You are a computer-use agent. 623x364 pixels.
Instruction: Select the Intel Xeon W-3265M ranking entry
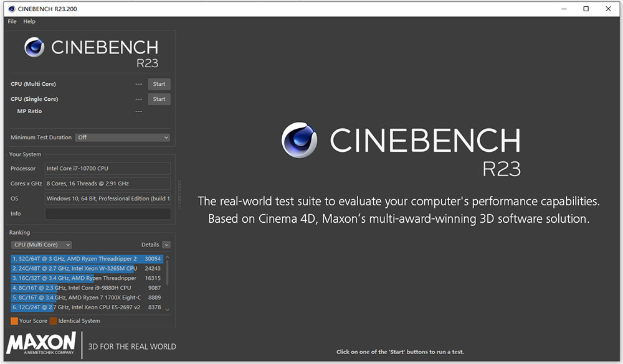81,268
